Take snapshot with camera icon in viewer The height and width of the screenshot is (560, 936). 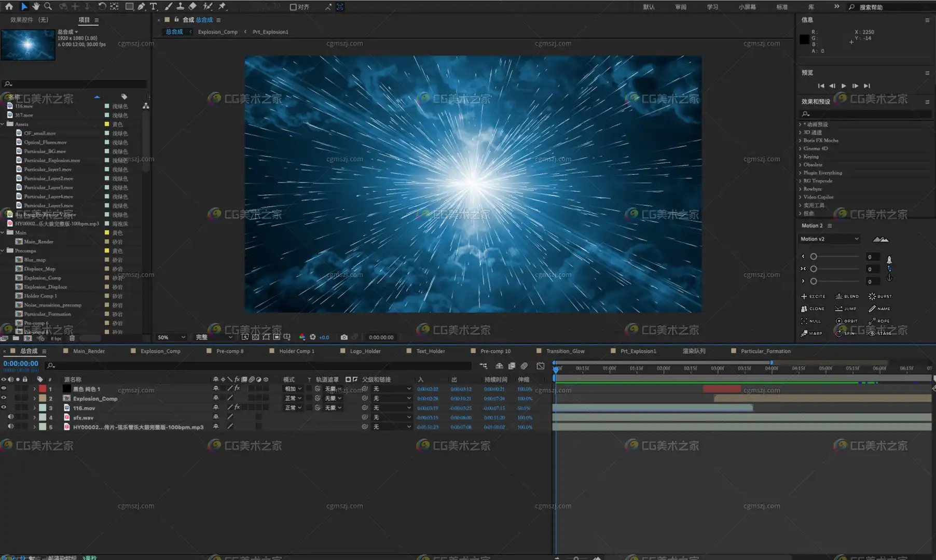343,337
